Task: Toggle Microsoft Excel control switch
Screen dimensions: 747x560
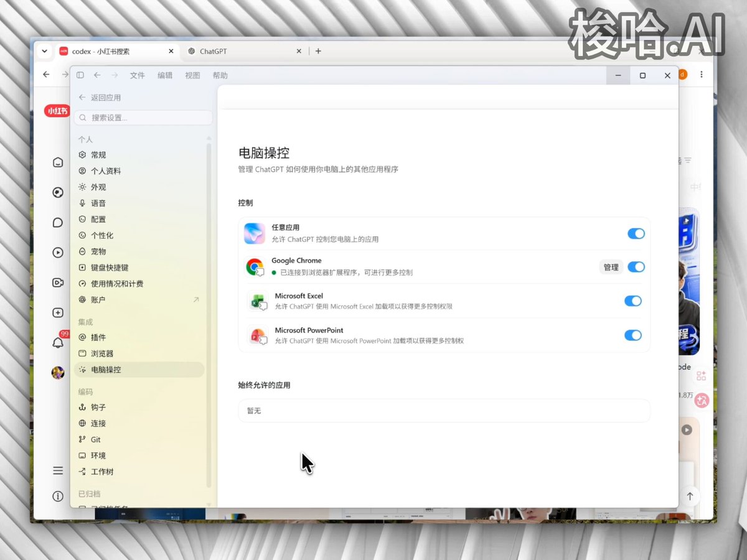Action: click(x=633, y=301)
